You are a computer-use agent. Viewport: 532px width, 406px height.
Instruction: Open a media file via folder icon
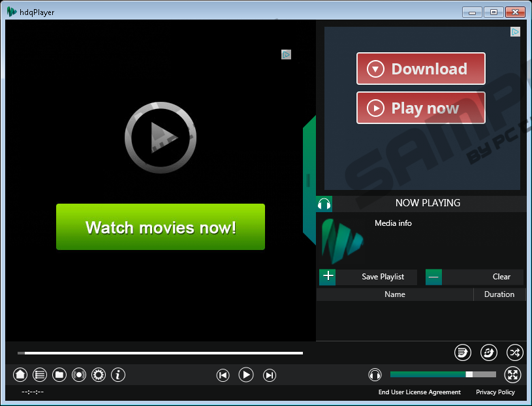coord(59,375)
